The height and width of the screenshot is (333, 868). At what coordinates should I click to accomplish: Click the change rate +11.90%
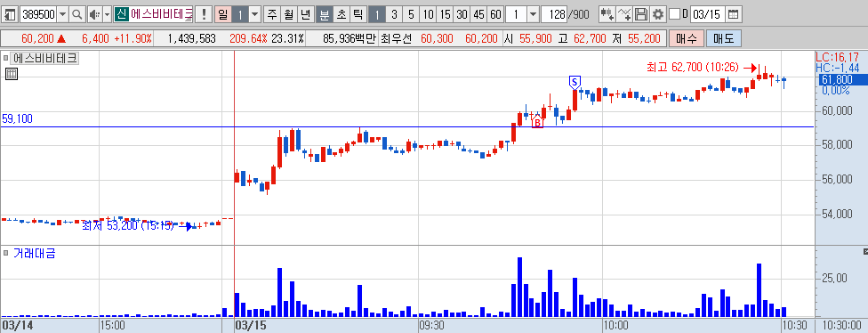pyautogui.click(x=133, y=39)
